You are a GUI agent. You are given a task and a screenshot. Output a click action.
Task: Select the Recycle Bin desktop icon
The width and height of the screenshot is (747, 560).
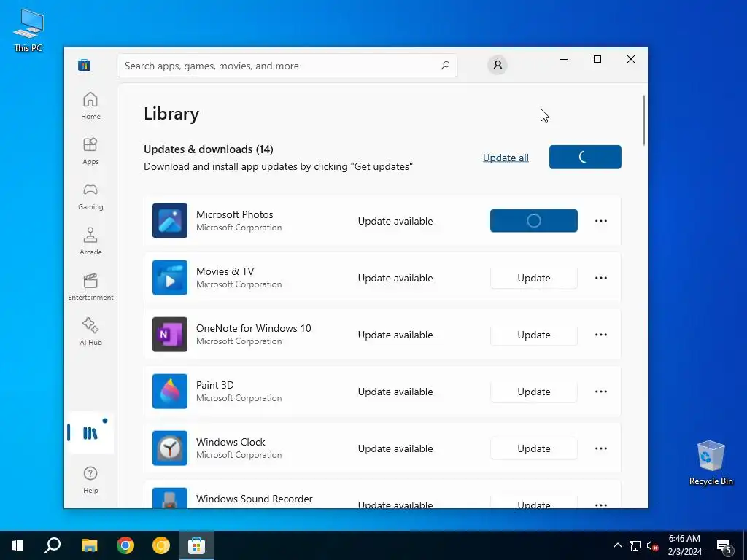(711, 462)
